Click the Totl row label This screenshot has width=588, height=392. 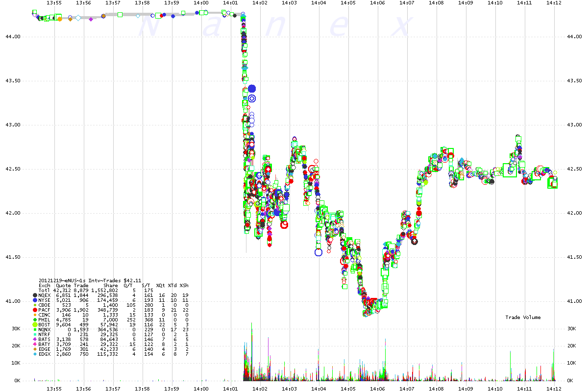pos(45,291)
